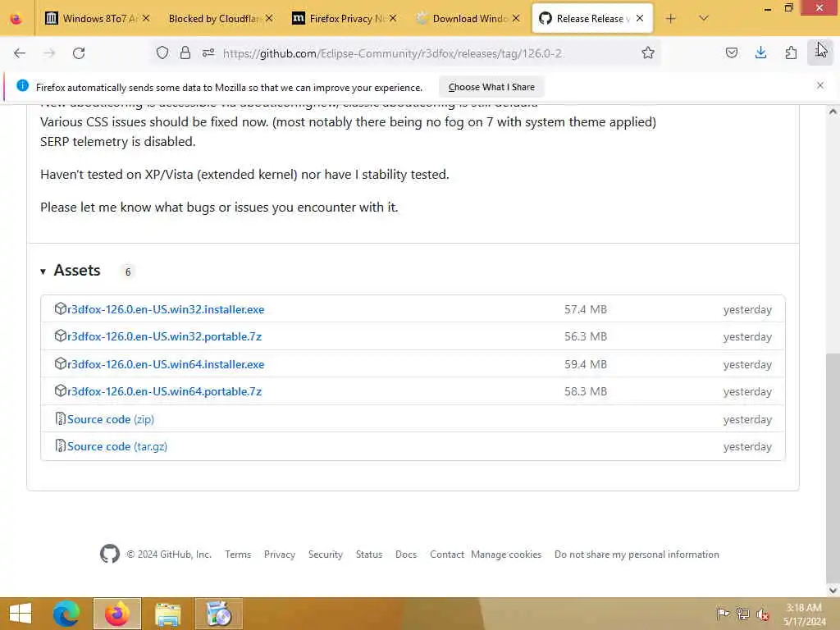Download r3dfox win32 portable.7z

(x=164, y=337)
